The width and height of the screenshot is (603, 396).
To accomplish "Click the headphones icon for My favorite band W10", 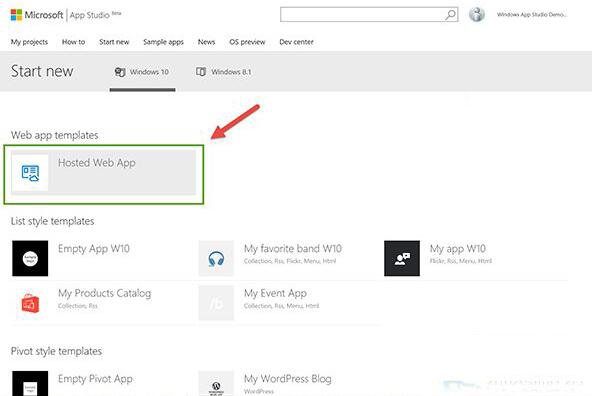I will click(216, 258).
